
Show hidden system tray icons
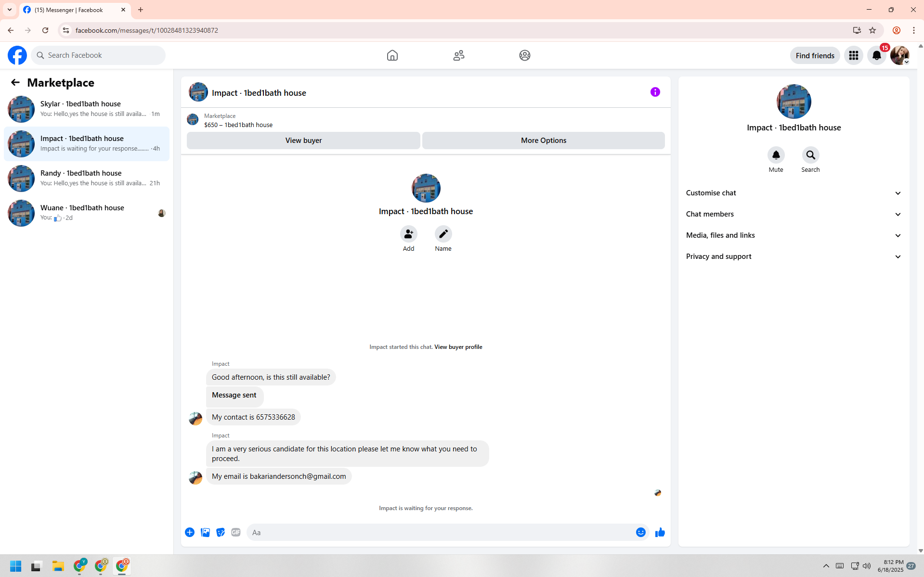pos(826,566)
